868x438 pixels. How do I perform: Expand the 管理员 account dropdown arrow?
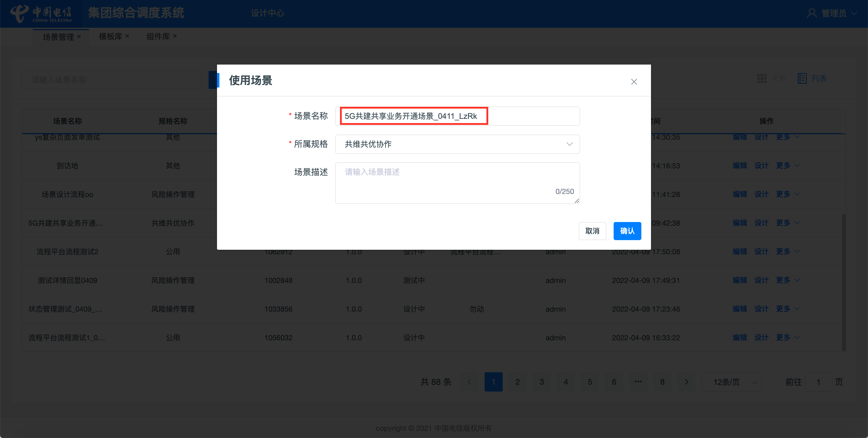click(x=854, y=14)
